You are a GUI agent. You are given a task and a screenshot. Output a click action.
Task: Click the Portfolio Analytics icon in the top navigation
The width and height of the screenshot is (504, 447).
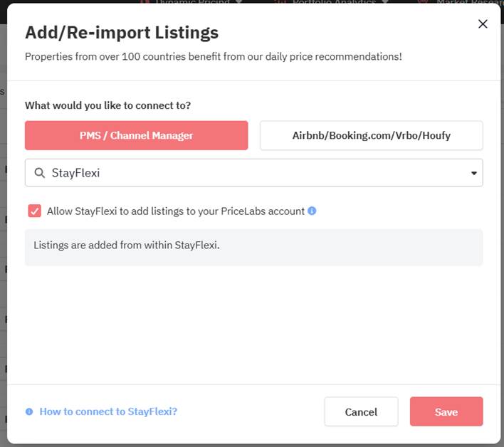click(x=281, y=1)
